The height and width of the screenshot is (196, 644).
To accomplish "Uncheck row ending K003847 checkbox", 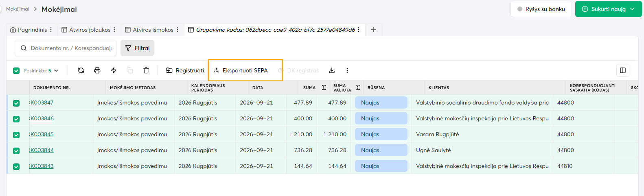I will tap(16, 103).
